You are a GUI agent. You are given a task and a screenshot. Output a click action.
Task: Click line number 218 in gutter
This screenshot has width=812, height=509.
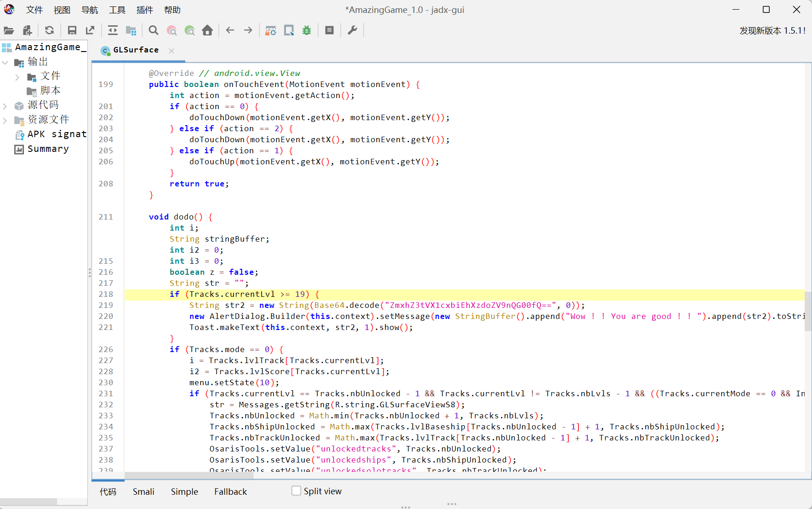click(106, 294)
